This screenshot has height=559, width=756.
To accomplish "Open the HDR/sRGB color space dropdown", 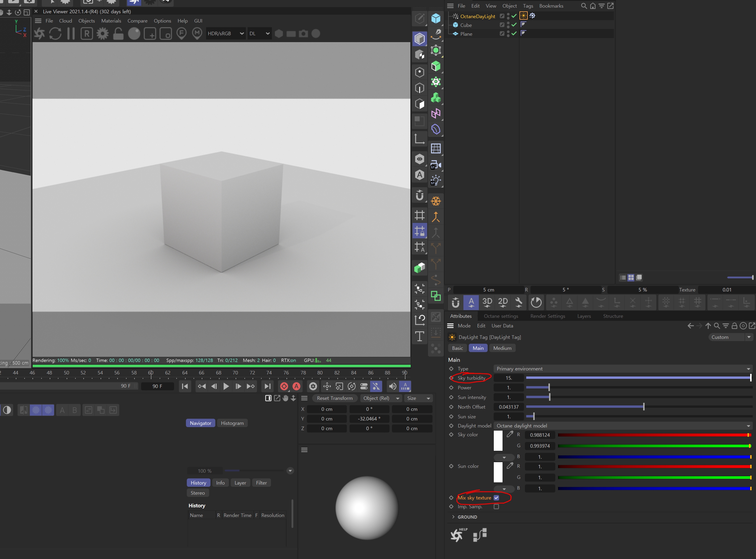I will pyautogui.click(x=225, y=34).
